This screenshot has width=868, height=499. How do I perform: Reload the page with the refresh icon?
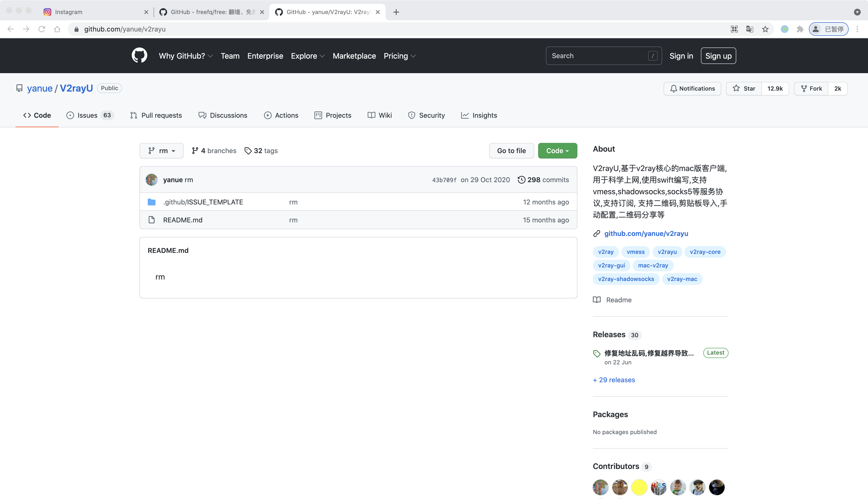[42, 29]
